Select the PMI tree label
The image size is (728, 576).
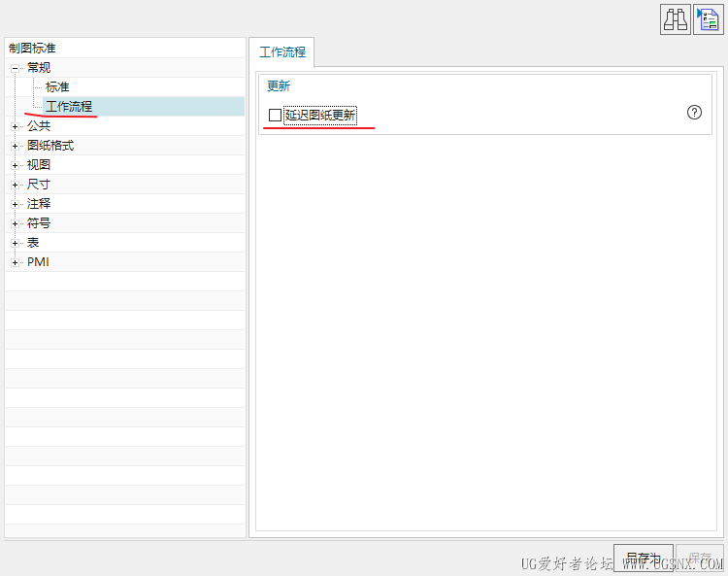(x=38, y=262)
